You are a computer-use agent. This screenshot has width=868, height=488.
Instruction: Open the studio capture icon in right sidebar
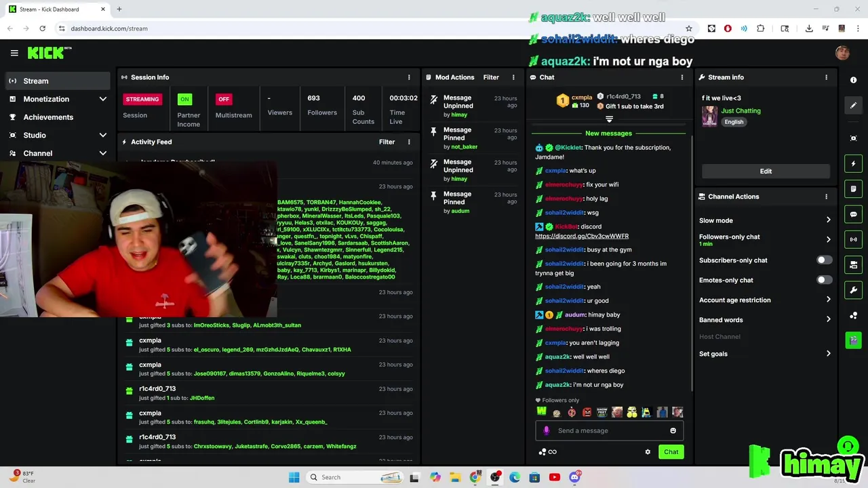tap(853, 138)
